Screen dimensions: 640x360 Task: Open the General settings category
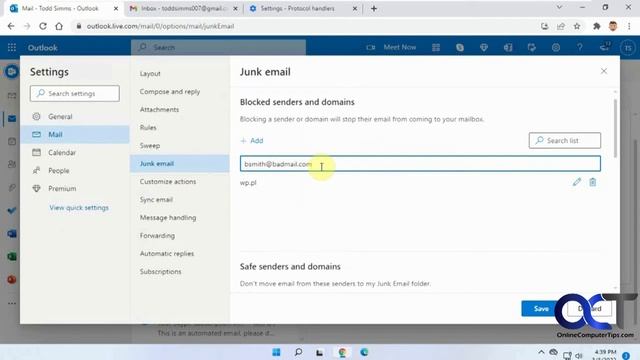pyautogui.click(x=75, y=116)
